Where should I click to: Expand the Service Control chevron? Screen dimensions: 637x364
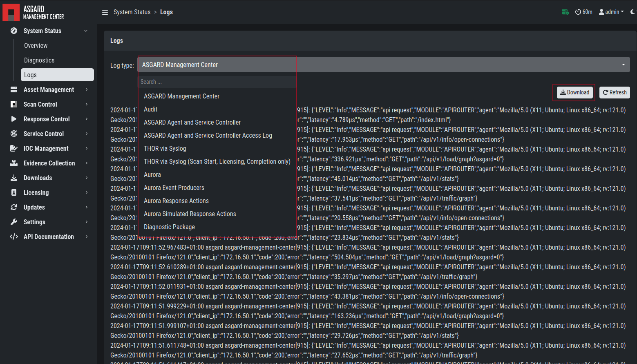pos(87,134)
